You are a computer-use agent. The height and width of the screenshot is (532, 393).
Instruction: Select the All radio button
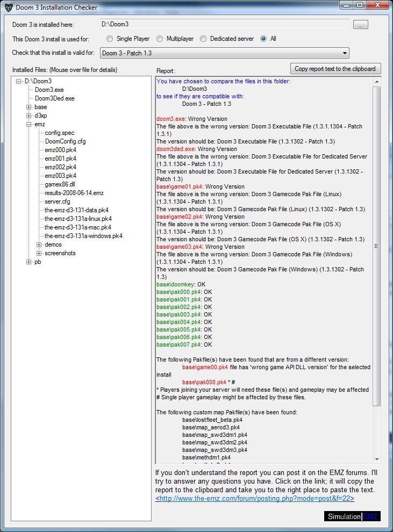(263, 39)
